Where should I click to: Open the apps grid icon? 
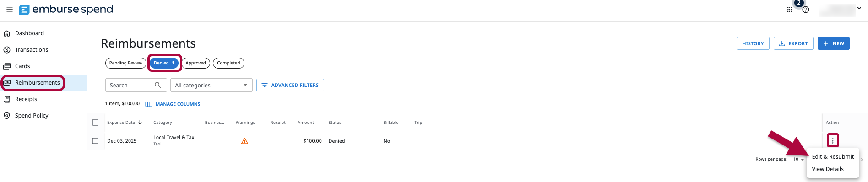click(x=789, y=10)
